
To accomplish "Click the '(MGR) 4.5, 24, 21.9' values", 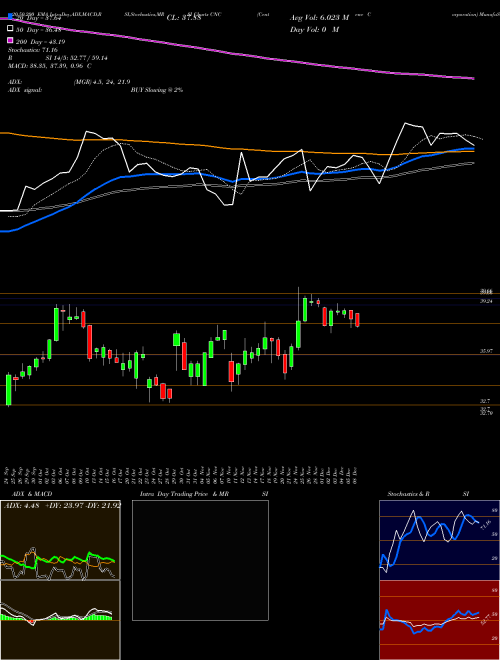I will (x=101, y=82).
